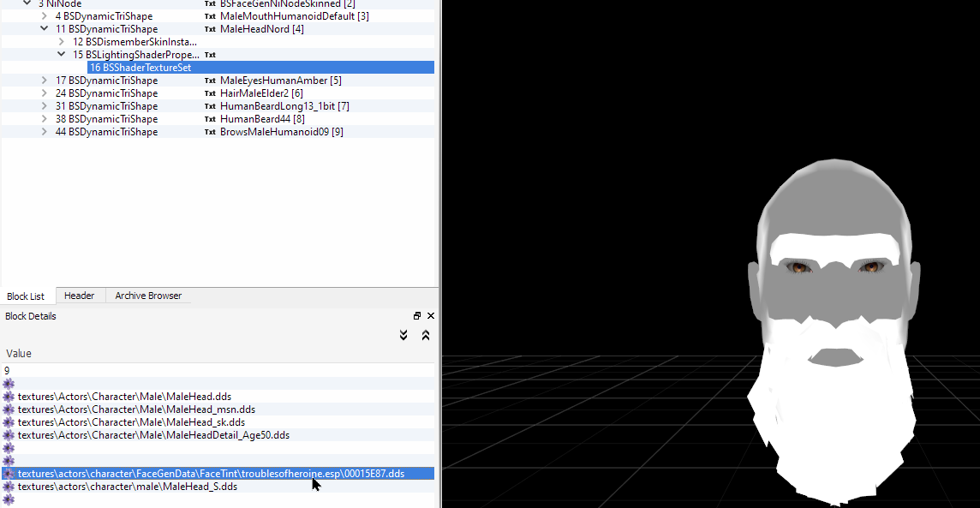
Task: Click the collapse all double-up arrows
Action: click(x=426, y=335)
